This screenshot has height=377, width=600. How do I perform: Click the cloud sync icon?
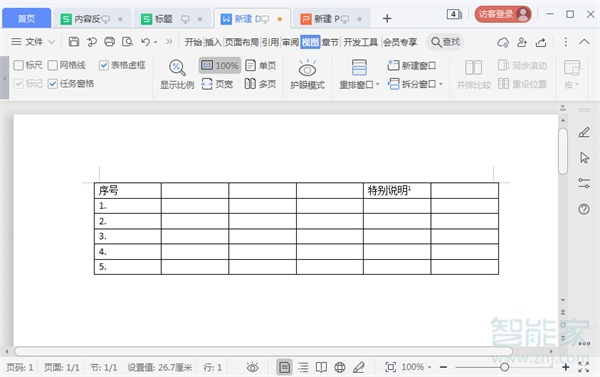503,42
